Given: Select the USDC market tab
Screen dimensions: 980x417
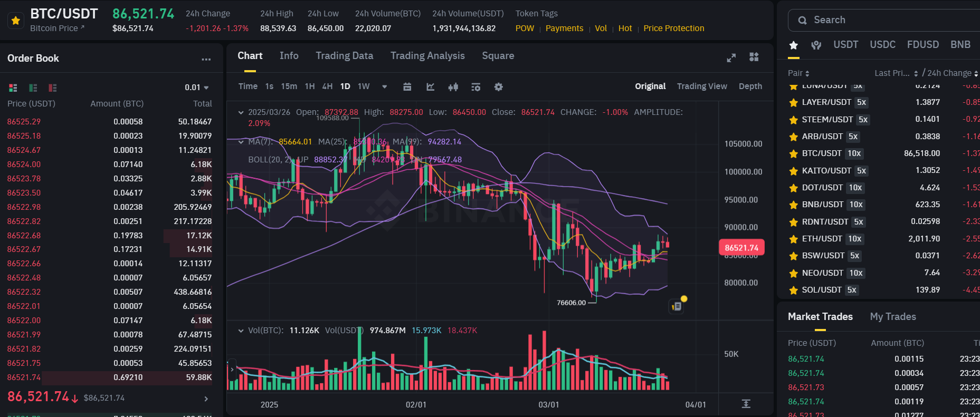Looking at the screenshot, I should 883,45.
